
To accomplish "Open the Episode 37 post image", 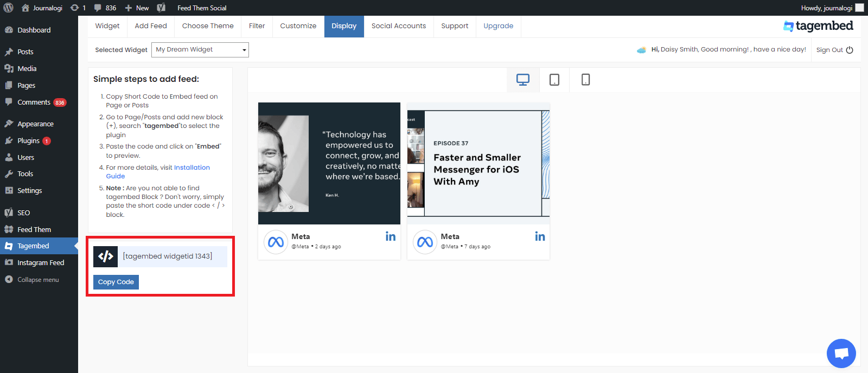I will coord(478,163).
